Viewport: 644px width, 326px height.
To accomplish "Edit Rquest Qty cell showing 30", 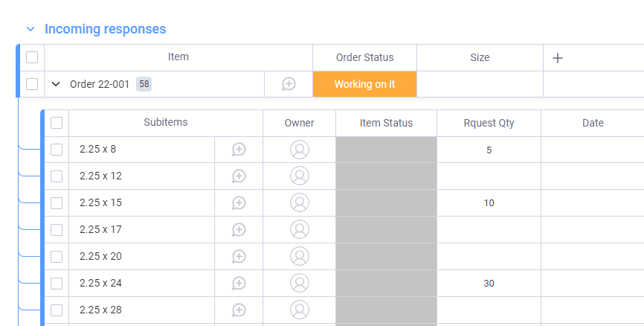I will coord(489,284).
